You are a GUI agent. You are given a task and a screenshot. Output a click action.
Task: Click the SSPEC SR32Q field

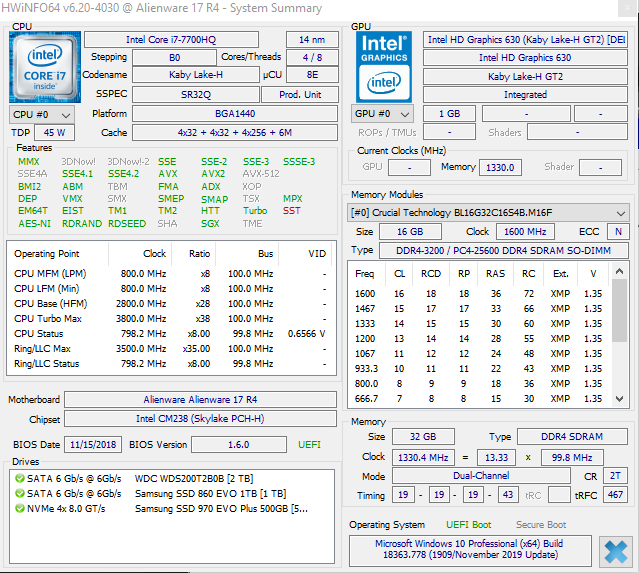pyautogui.click(x=196, y=95)
